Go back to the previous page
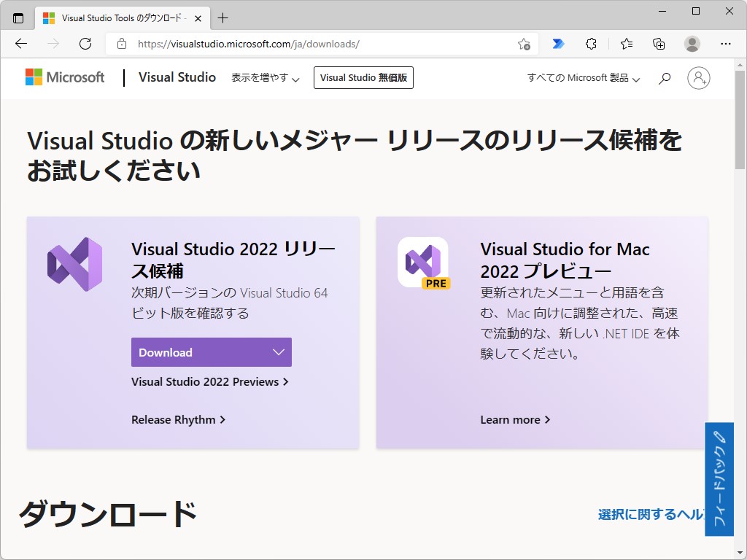The width and height of the screenshot is (747, 560). [20, 44]
